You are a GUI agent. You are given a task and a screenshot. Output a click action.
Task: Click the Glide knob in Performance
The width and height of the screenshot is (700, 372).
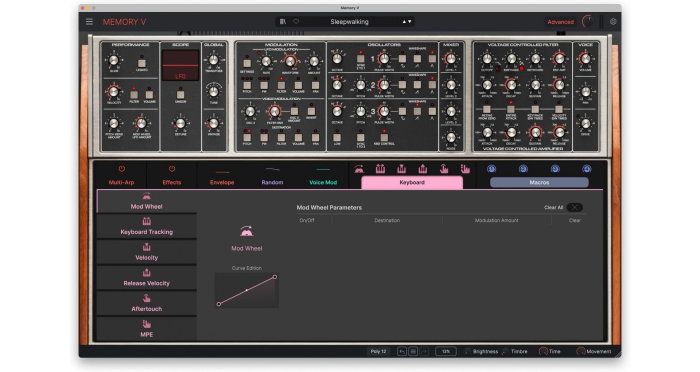tap(114, 60)
